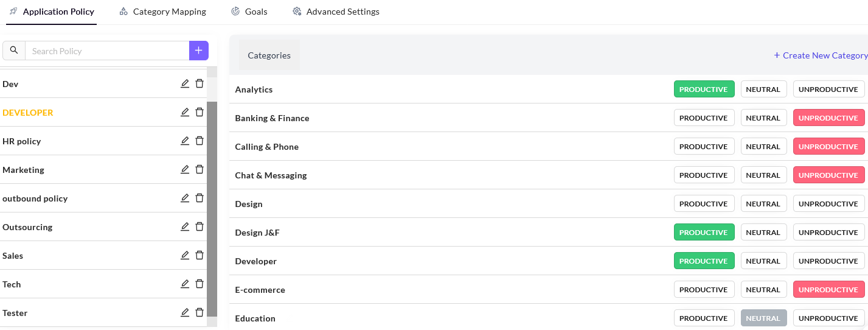Screen dimensions: 868x330
Task: Select the Marketing policy name
Action: (x=23, y=170)
